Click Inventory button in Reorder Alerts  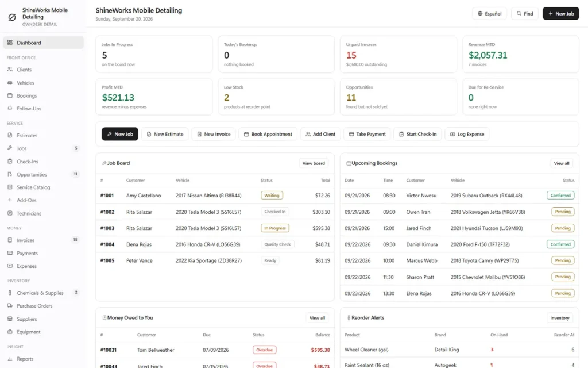coord(559,317)
